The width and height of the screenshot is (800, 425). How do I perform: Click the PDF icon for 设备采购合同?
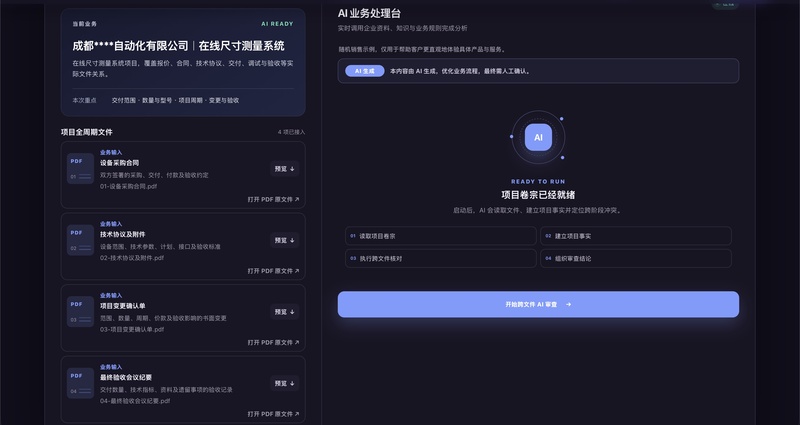click(81, 169)
